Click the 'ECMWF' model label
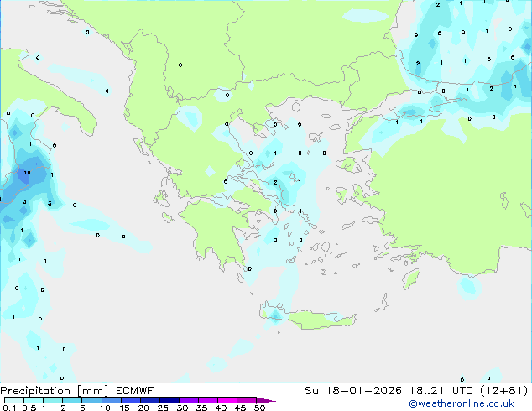Screen dimensions: 532x411 [135, 390]
